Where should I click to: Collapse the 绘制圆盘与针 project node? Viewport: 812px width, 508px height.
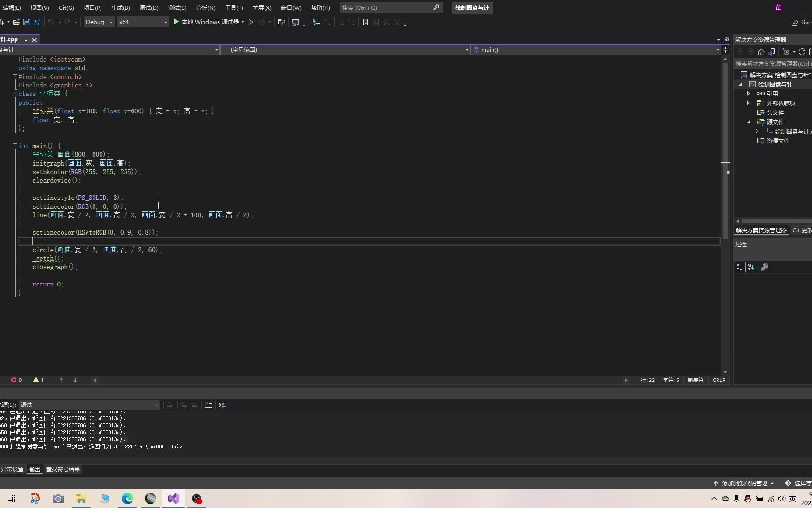[x=741, y=84]
